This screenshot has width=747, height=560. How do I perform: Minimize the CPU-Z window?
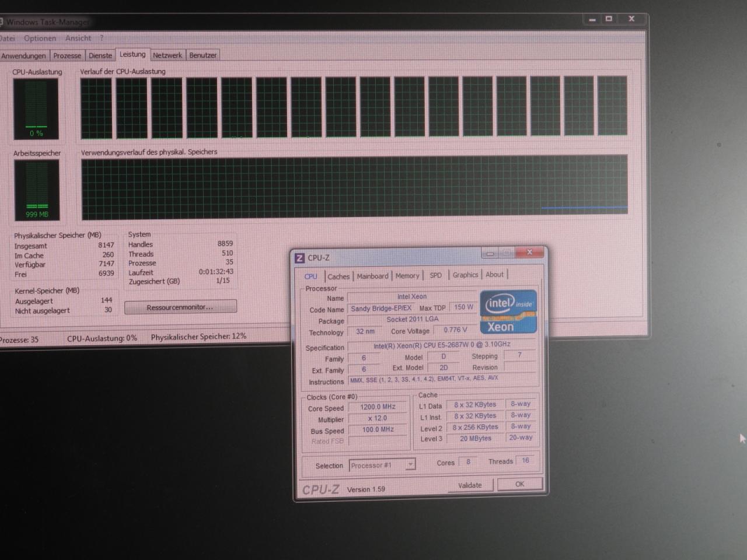(x=490, y=253)
